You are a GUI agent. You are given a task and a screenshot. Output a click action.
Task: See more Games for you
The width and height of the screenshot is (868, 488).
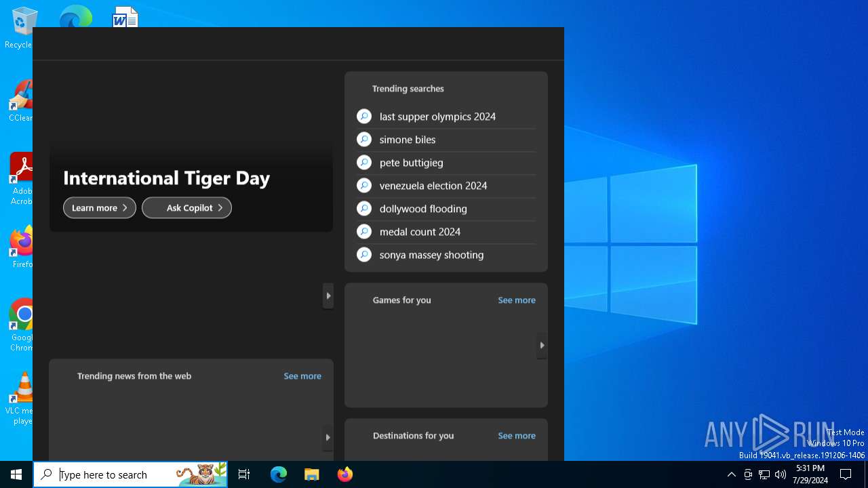tap(517, 300)
